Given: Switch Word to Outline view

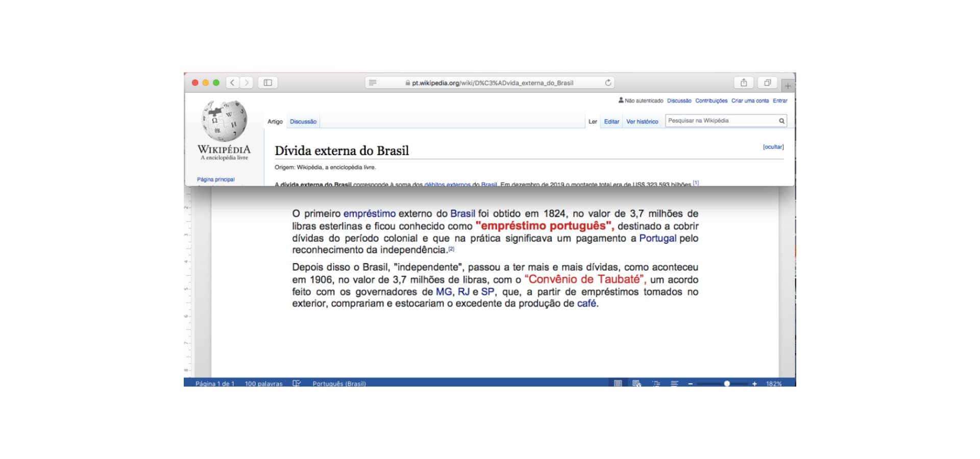Looking at the screenshot, I should click(656, 384).
